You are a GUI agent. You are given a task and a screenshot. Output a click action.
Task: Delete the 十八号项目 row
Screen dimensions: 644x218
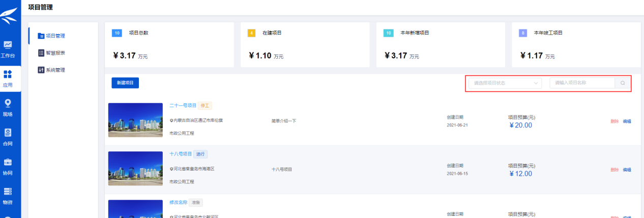(x=614, y=170)
